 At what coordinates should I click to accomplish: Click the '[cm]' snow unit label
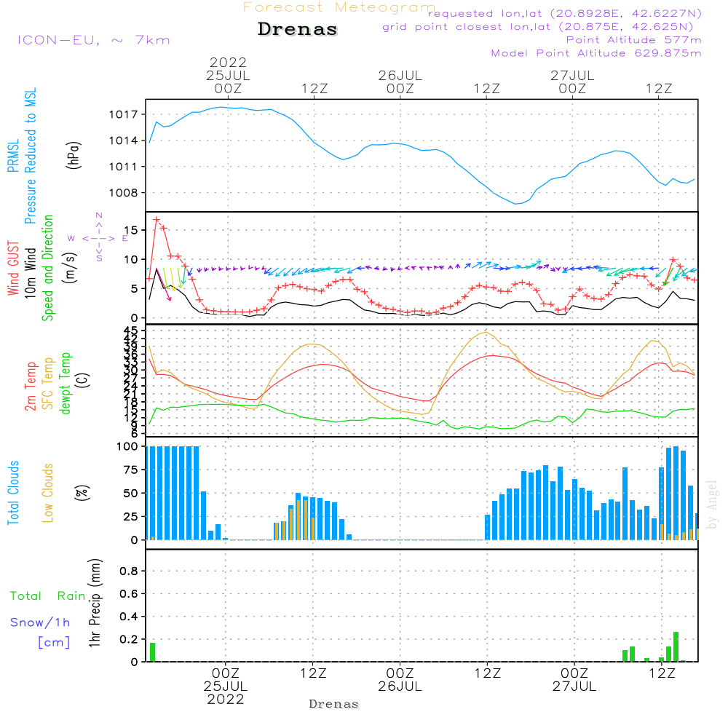tap(54, 643)
